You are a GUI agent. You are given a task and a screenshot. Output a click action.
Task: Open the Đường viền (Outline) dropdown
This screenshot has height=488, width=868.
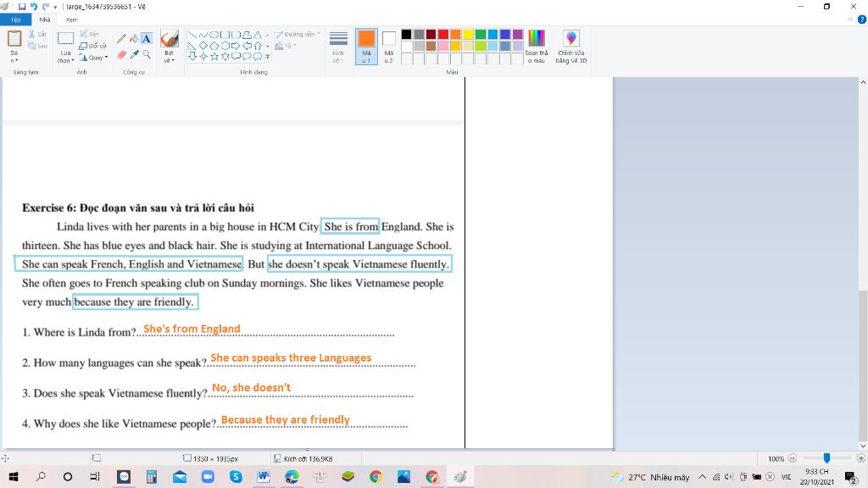point(298,34)
